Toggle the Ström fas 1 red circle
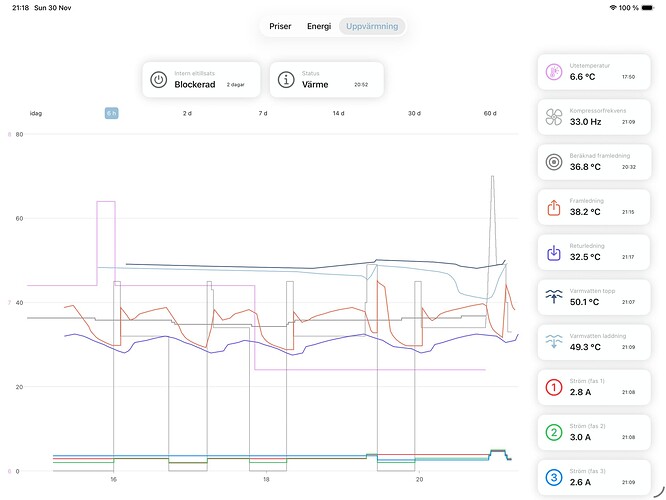 (x=553, y=387)
